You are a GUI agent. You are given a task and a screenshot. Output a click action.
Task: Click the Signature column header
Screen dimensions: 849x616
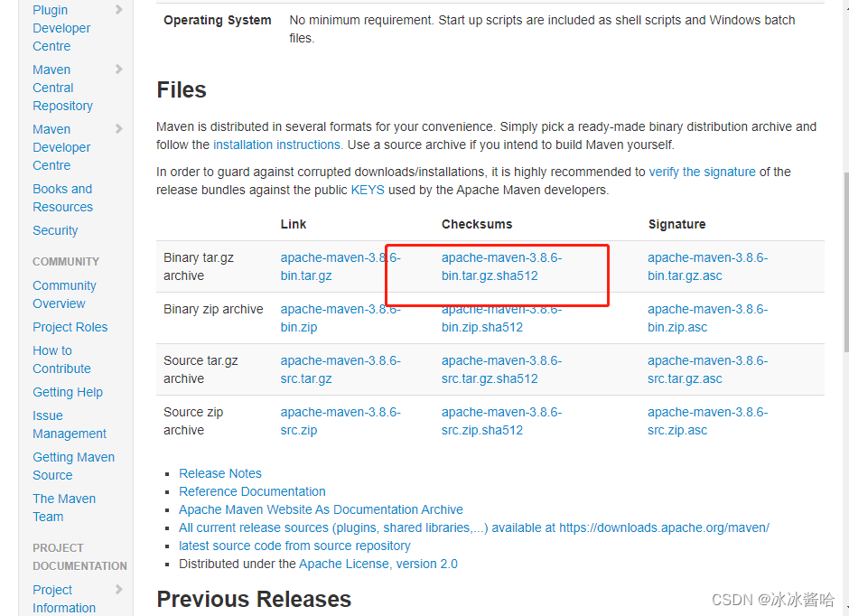[676, 224]
